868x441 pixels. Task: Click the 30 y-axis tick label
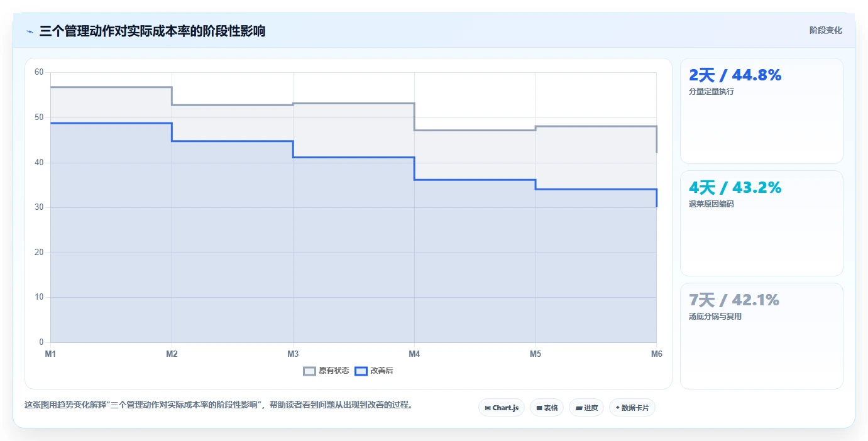39,207
